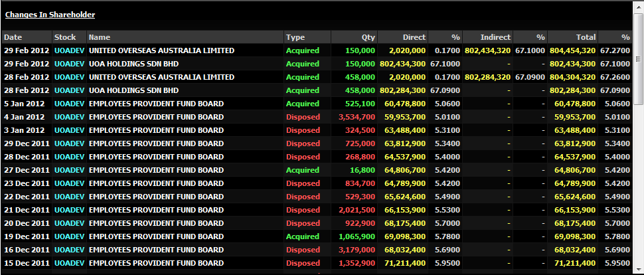The height and width of the screenshot is (275, 644).
Task: Click the date cell 28 Dec 2011
Action: [x=27, y=157]
